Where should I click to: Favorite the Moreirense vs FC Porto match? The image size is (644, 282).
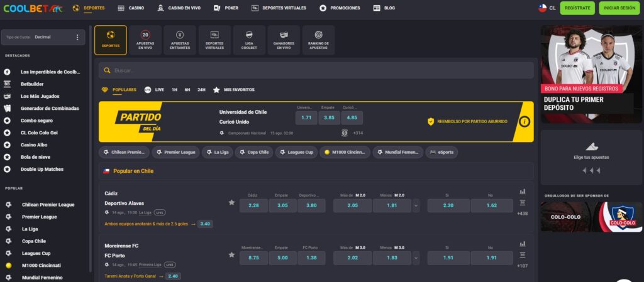231,255
